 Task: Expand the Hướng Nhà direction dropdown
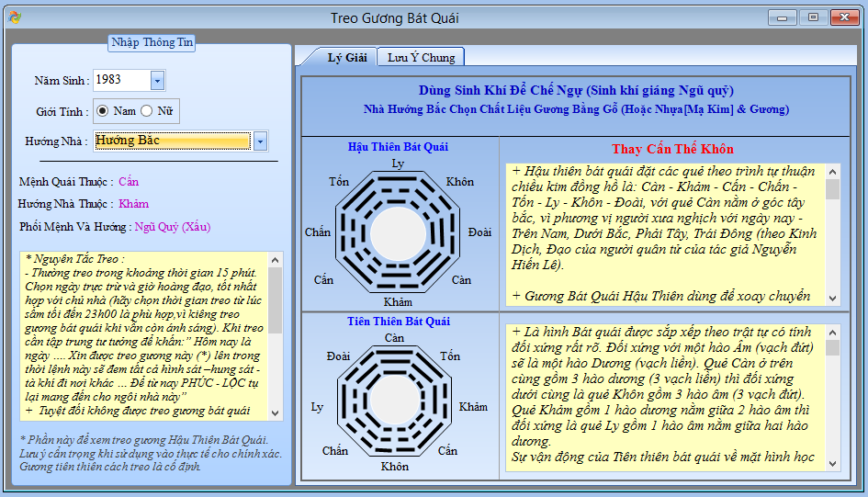tap(260, 141)
